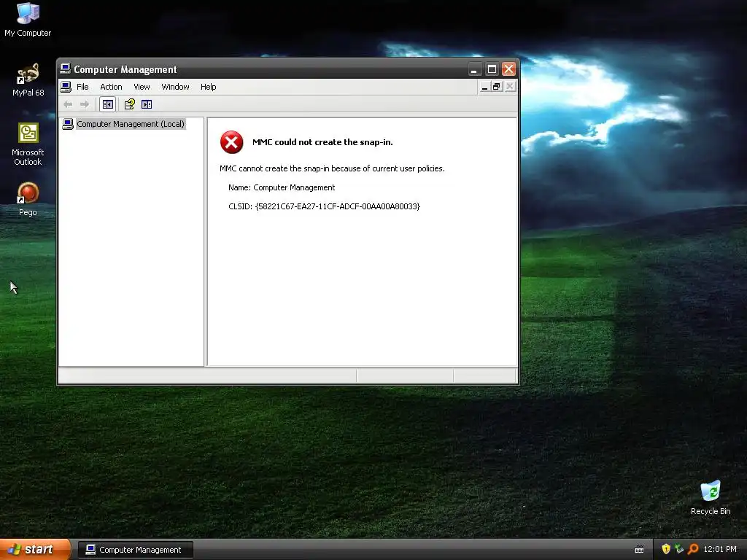The height and width of the screenshot is (560, 747).
Task: Open the Action menu
Action: (111, 87)
